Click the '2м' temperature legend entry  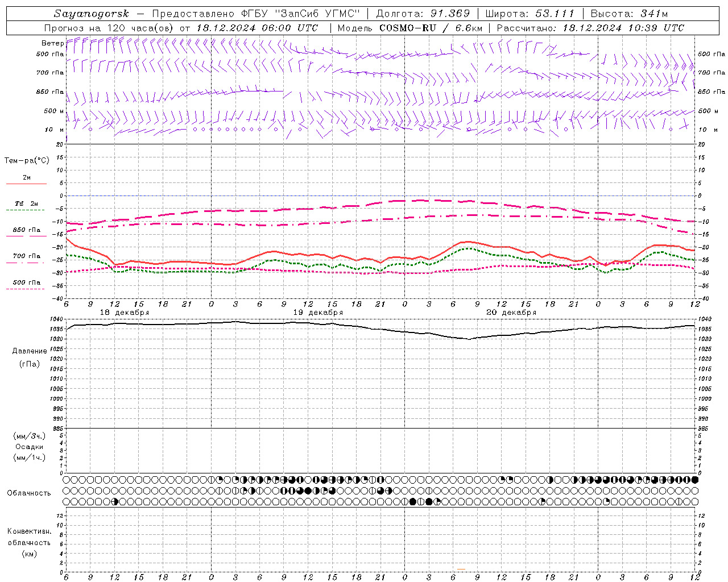[27, 178]
